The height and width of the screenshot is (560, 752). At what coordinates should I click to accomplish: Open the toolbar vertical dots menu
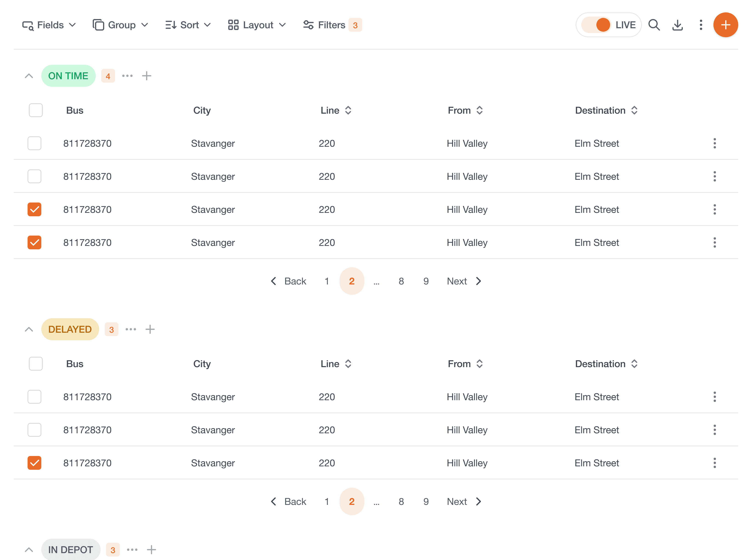click(701, 25)
